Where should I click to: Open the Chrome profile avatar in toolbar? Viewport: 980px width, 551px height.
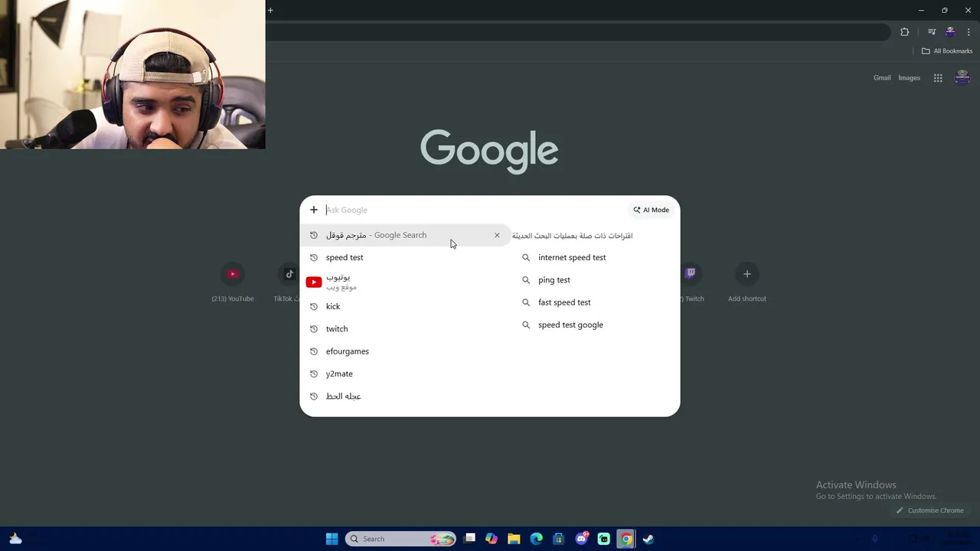(950, 32)
